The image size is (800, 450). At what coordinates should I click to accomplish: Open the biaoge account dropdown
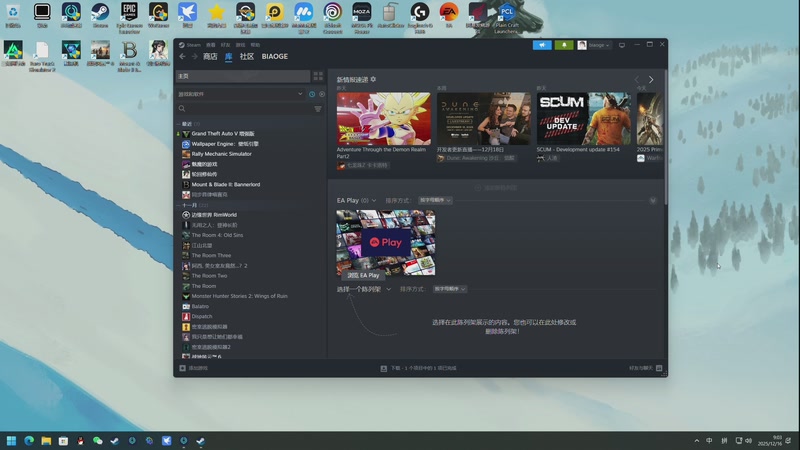pyautogui.click(x=594, y=45)
